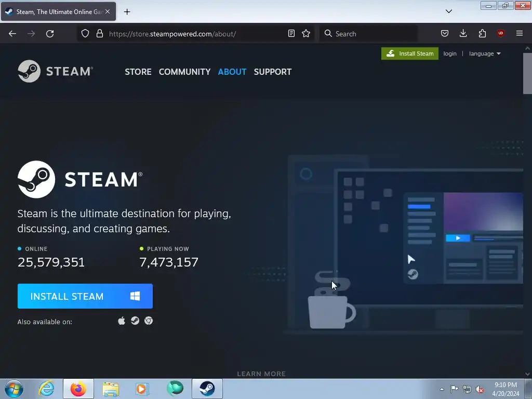The width and height of the screenshot is (532, 399).
Task: Open the SUPPORT menu item
Action: [273, 72]
